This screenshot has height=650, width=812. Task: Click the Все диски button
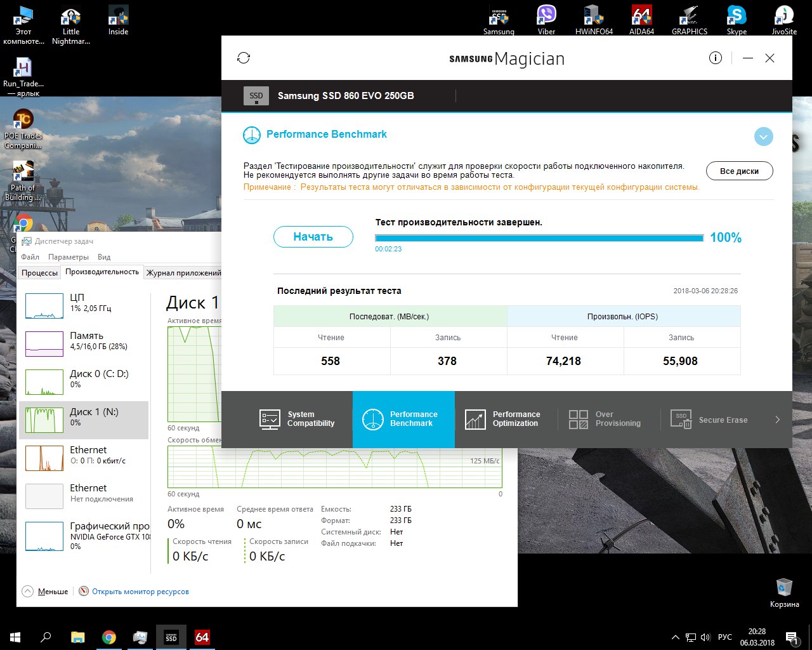pyautogui.click(x=739, y=171)
